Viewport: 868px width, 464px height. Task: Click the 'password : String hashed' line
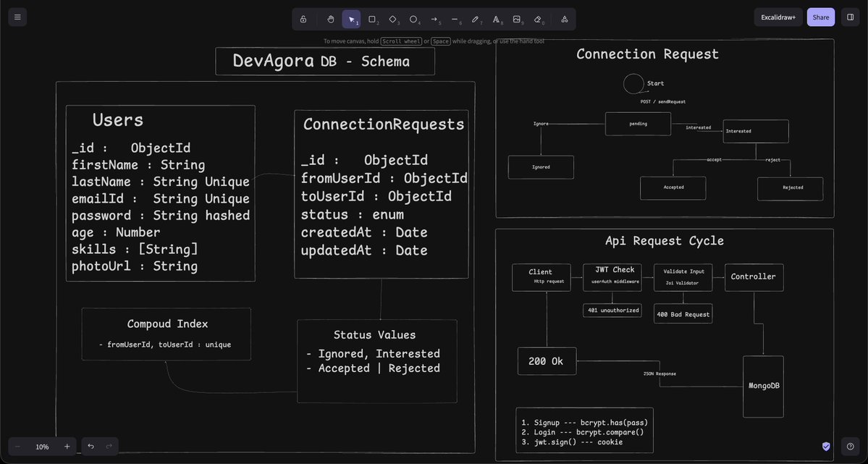(161, 216)
